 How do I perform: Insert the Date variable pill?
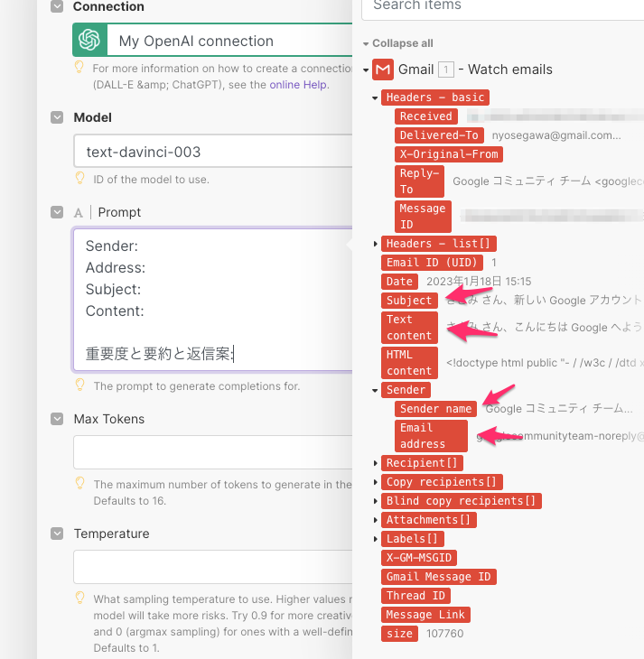point(399,282)
